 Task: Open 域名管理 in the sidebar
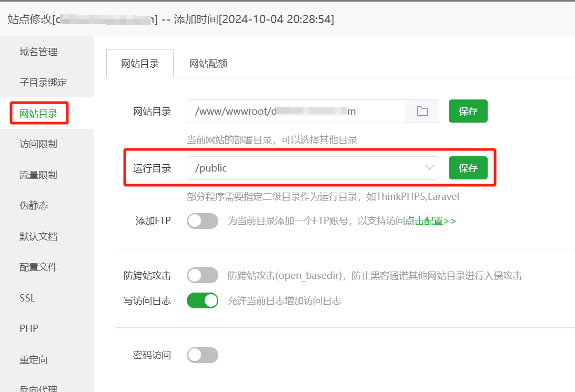tap(38, 52)
